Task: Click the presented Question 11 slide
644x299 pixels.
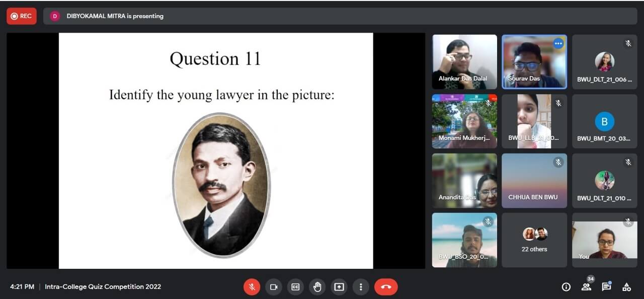Action: pos(216,151)
